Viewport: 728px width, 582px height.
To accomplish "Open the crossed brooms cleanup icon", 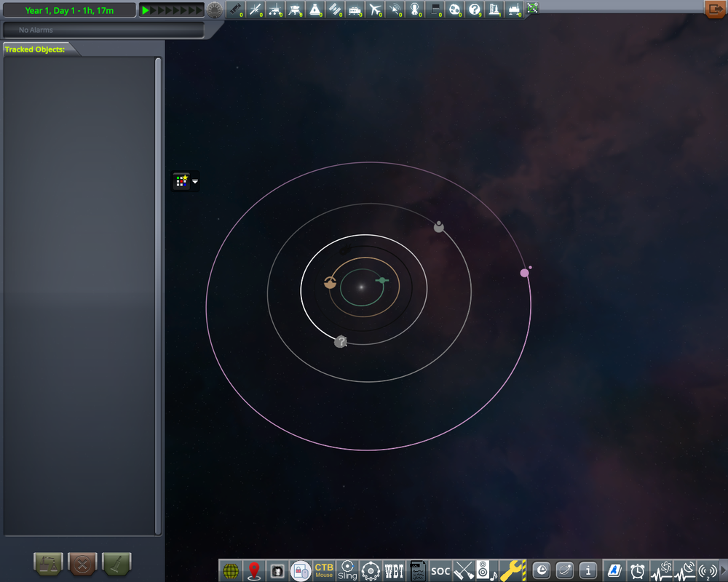I will pyautogui.click(x=464, y=571).
